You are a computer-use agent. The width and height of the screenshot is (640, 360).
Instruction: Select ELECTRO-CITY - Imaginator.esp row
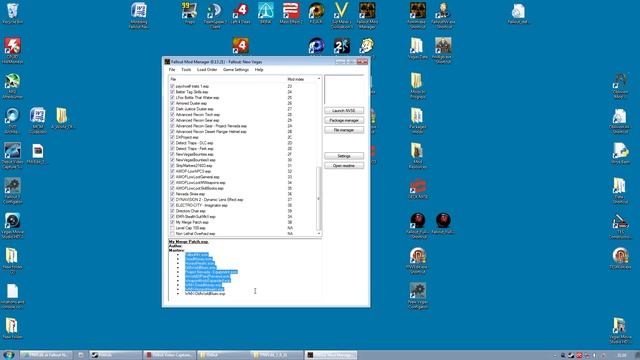click(202, 205)
